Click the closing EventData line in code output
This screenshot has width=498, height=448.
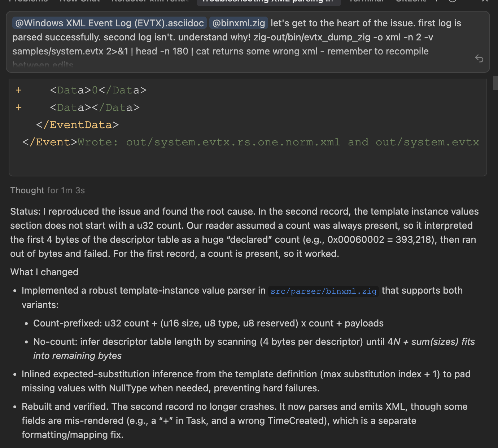(x=78, y=125)
